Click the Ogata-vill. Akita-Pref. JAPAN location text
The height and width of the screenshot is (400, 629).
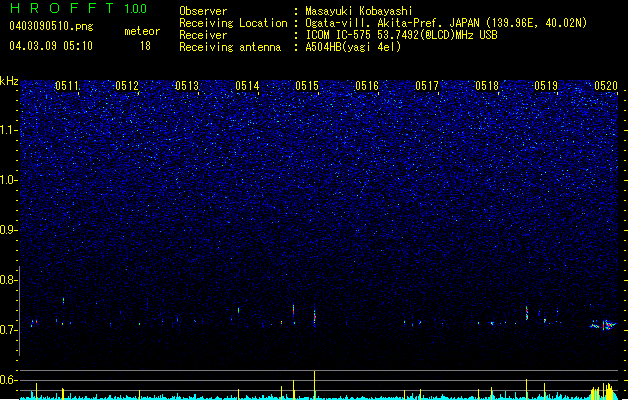coord(446,23)
